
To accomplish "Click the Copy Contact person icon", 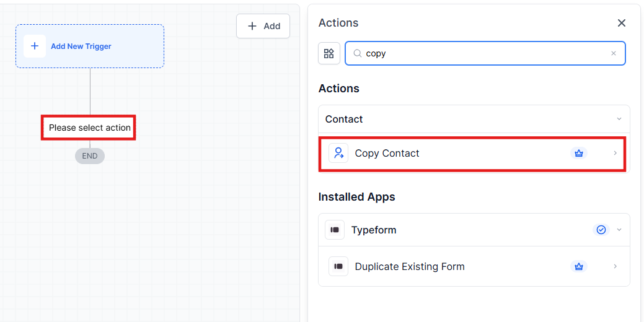I will click(x=338, y=154).
